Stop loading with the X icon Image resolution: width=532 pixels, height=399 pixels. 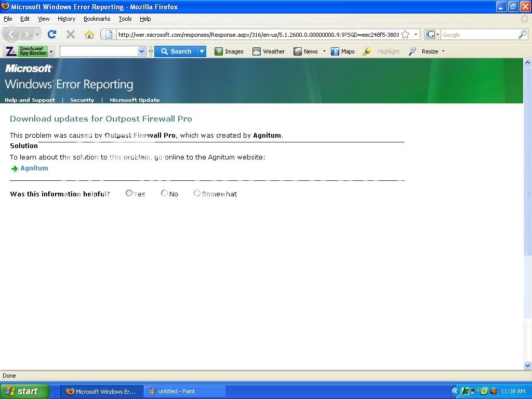71,34
